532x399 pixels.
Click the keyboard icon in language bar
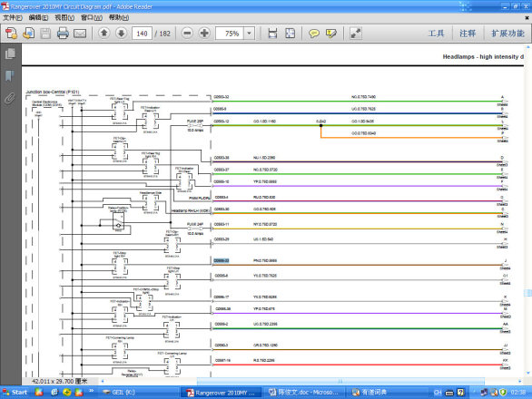(449, 393)
